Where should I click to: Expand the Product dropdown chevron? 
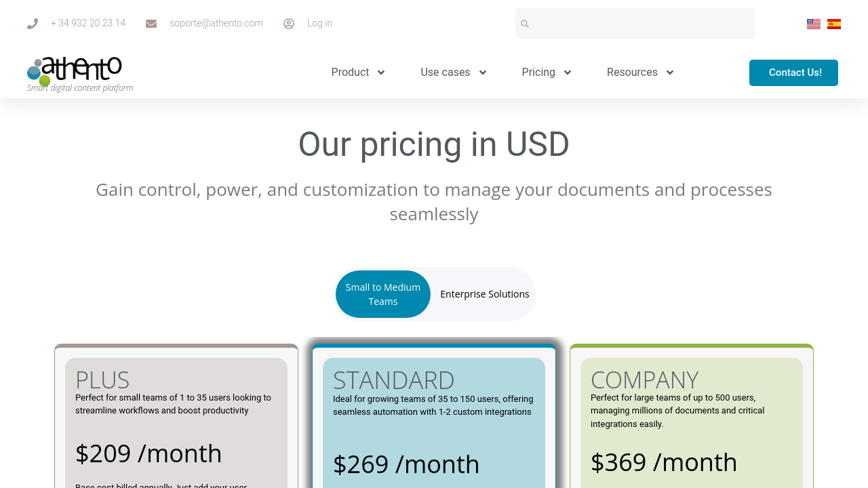[x=381, y=73]
